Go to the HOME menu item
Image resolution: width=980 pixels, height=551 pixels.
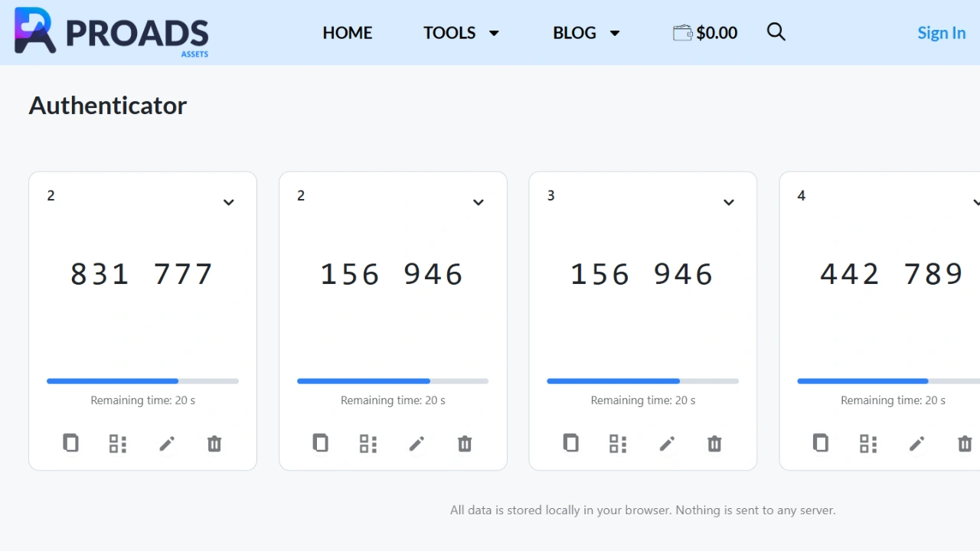(x=348, y=33)
